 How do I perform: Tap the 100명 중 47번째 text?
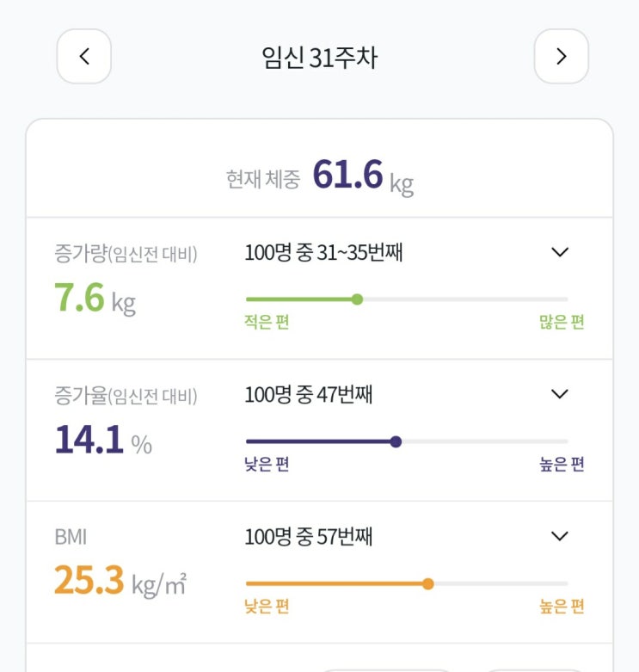[309, 394]
